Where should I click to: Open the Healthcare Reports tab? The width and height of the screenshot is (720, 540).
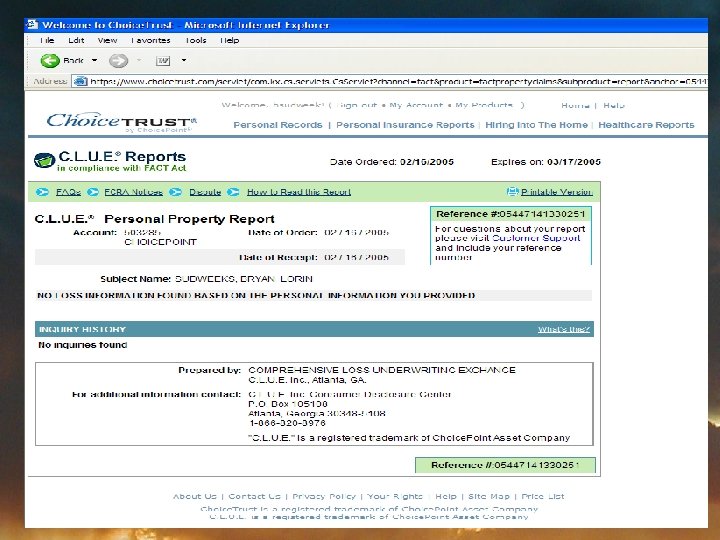click(646, 125)
